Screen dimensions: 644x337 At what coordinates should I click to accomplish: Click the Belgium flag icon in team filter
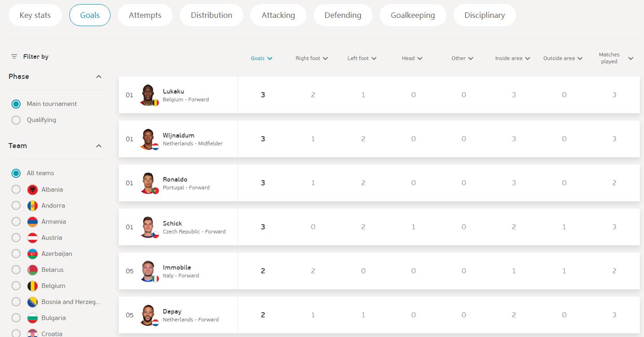pyautogui.click(x=33, y=286)
